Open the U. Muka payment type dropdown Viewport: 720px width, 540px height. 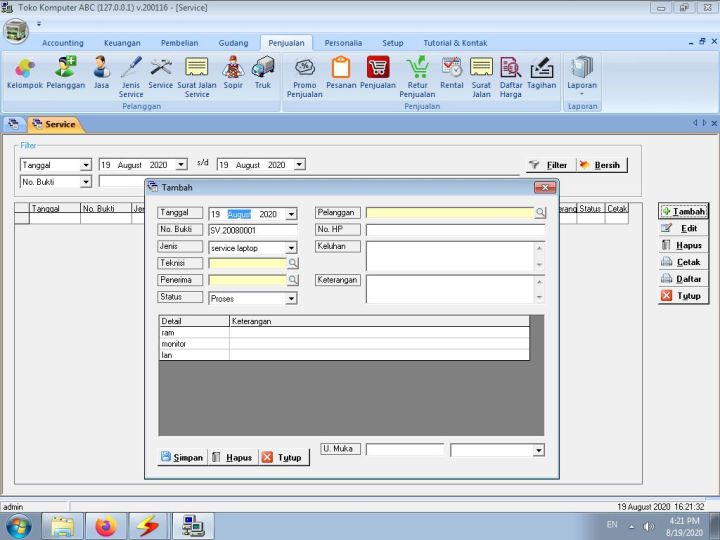coord(539,451)
